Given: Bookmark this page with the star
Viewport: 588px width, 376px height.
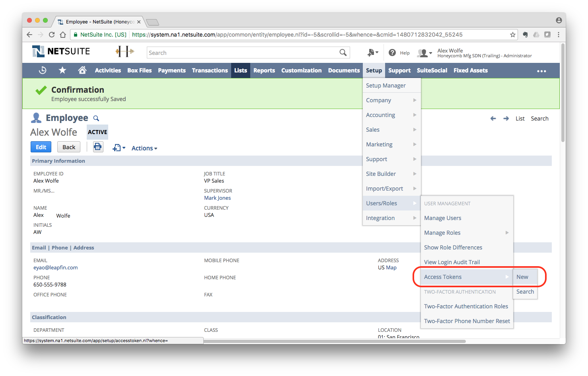Looking at the screenshot, I should pos(513,35).
